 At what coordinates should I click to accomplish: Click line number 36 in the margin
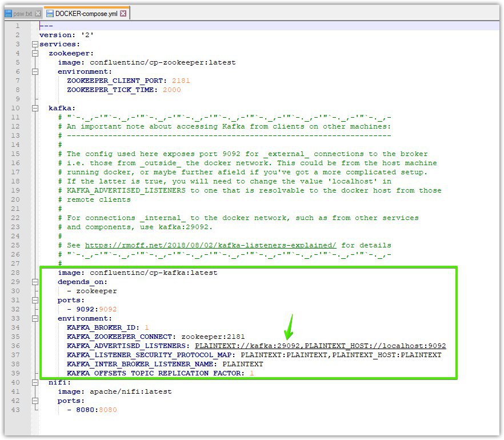click(x=15, y=346)
